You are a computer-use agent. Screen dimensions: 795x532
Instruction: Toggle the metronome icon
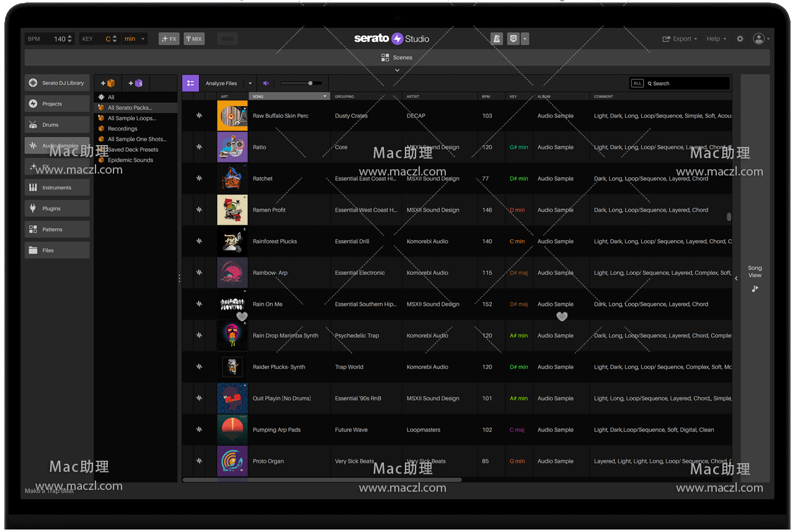497,38
